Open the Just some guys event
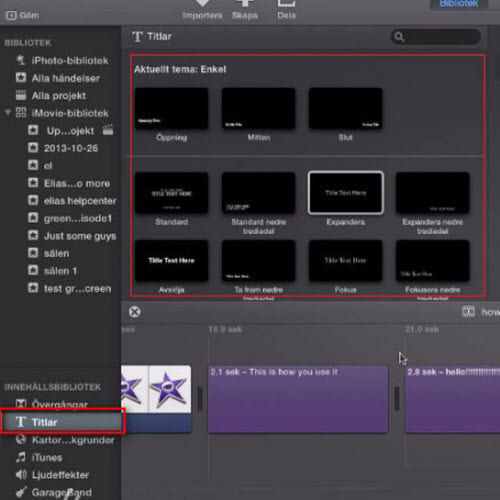This screenshot has height=500, width=500. [72, 236]
